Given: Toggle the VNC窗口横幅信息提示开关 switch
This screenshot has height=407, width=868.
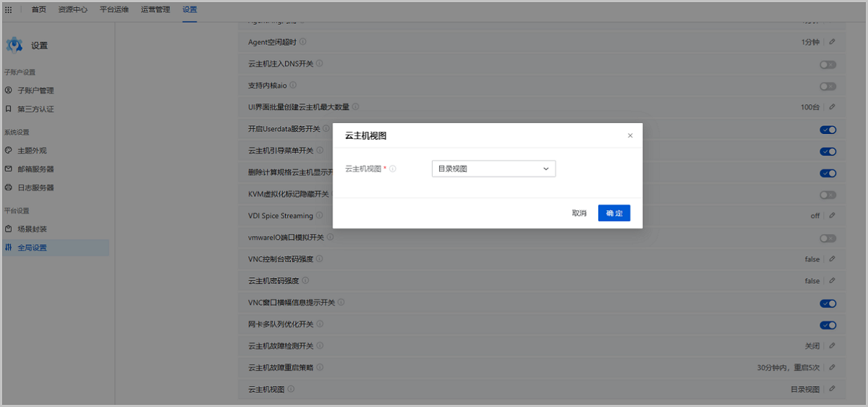Looking at the screenshot, I should 827,303.
